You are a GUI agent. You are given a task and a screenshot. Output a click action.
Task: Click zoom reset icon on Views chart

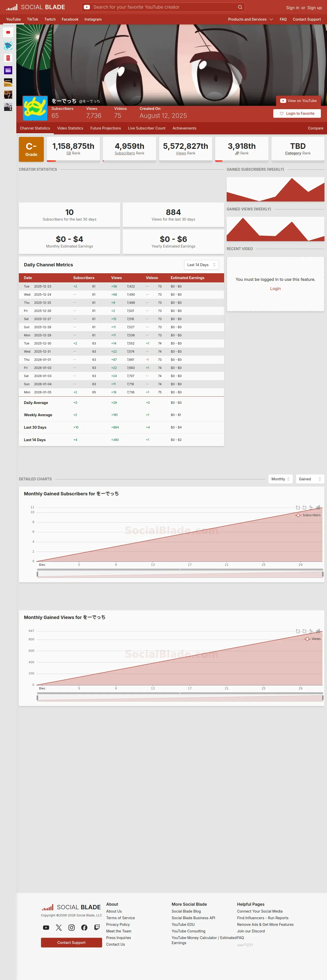point(304,631)
